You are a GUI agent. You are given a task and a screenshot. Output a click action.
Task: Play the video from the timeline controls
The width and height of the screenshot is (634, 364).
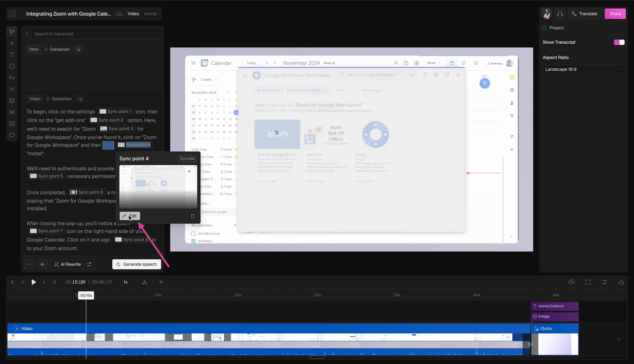[x=34, y=282]
